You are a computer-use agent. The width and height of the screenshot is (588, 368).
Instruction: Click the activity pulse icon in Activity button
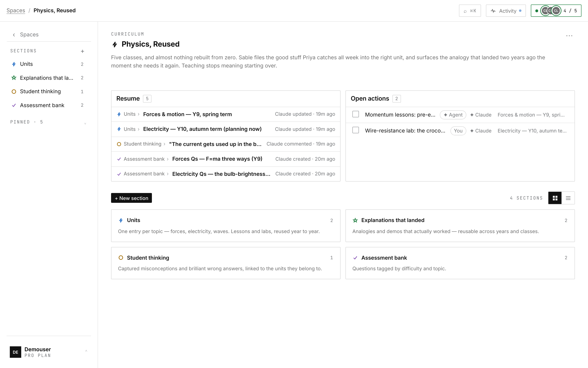click(493, 11)
